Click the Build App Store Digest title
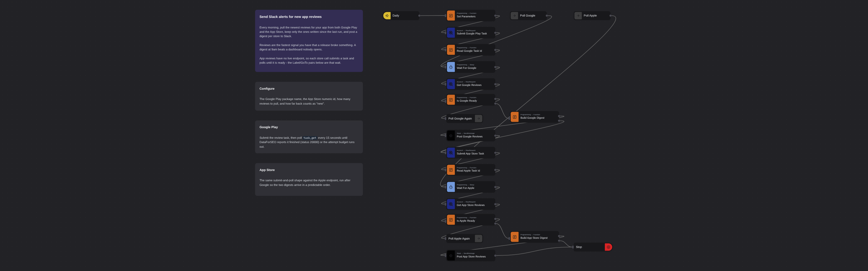Viewport: 868px width, 271px height. tap(534, 238)
